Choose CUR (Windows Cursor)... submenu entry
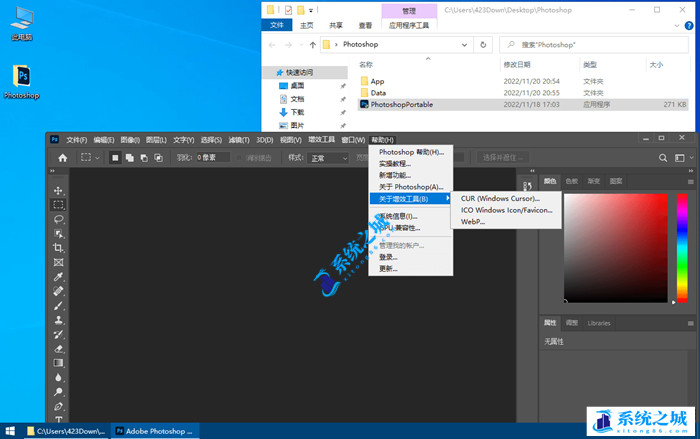 coord(506,198)
